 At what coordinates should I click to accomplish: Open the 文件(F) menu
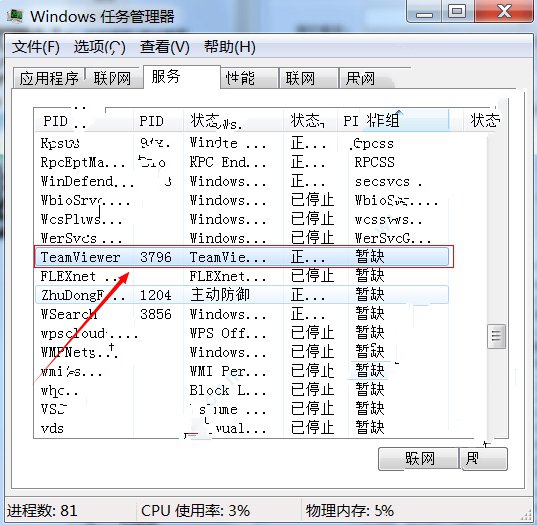(x=36, y=47)
